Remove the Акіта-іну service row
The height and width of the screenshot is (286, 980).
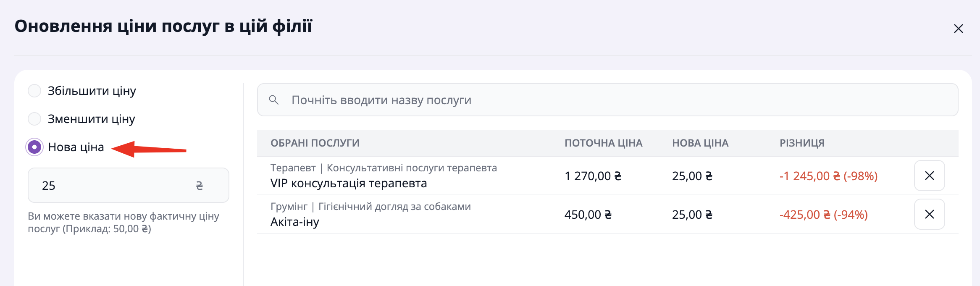click(929, 214)
